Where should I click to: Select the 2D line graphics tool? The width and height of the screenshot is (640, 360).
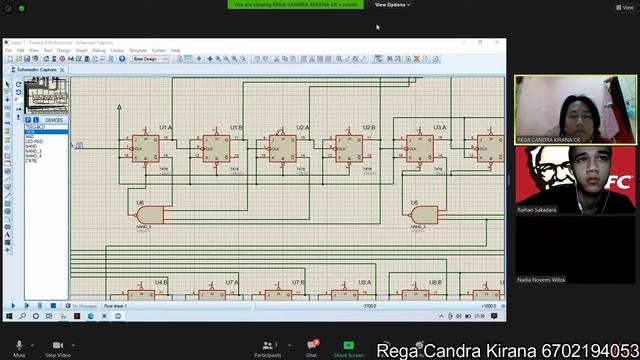point(7,196)
